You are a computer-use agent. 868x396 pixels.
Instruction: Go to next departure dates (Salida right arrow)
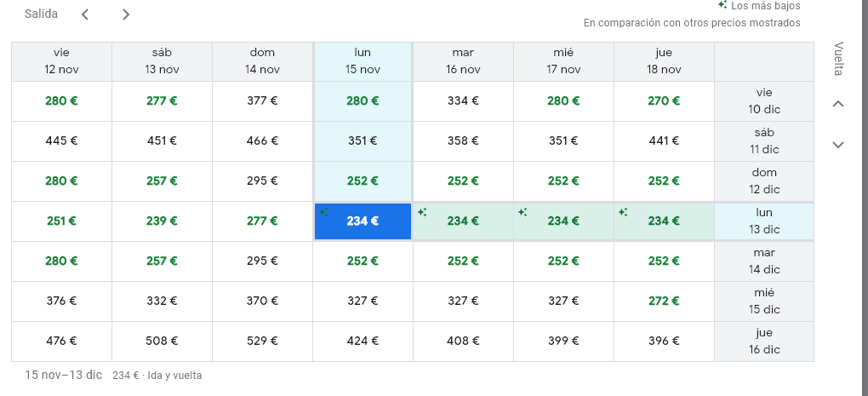(x=126, y=14)
